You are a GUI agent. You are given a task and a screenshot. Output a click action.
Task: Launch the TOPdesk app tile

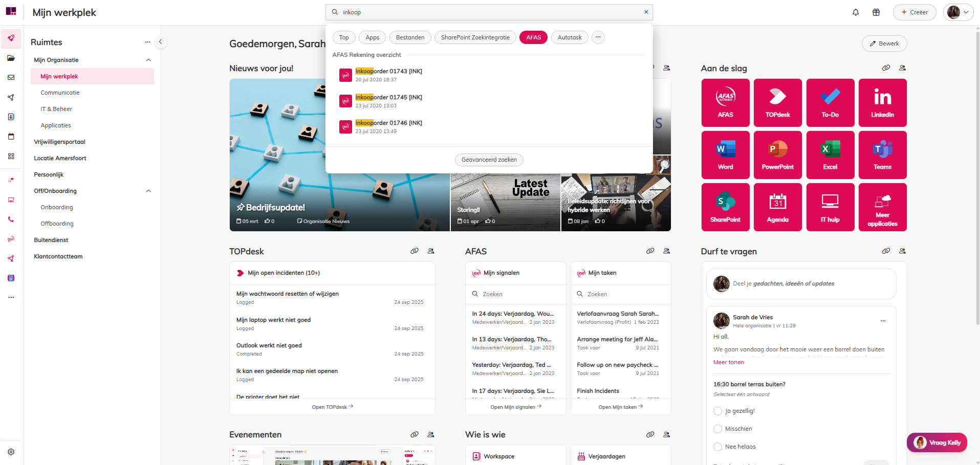coord(778,103)
